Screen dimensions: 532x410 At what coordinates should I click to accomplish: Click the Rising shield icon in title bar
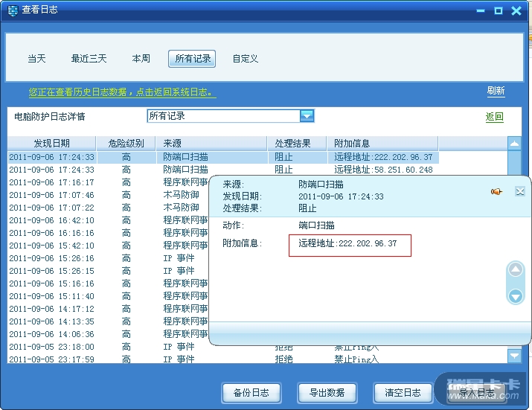tap(13, 10)
